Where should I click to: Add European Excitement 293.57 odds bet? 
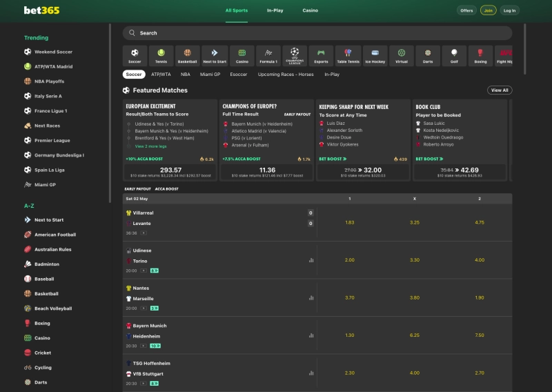pyautogui.click(x=170, y=173)
